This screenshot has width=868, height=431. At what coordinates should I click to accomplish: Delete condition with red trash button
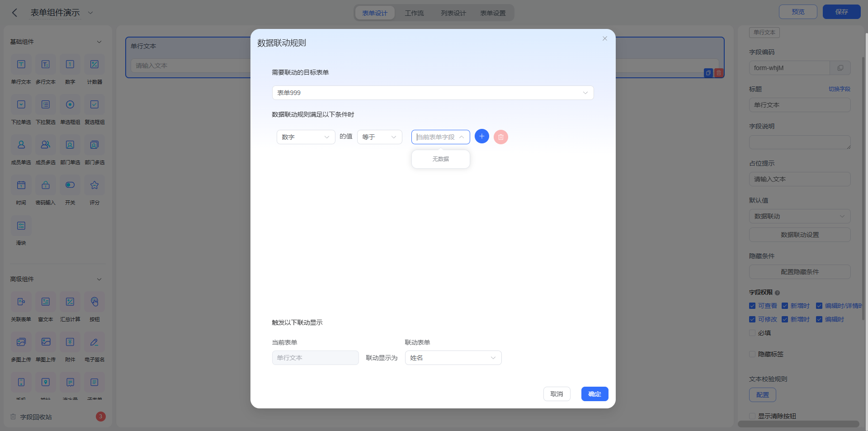click(x=501, y=137)
